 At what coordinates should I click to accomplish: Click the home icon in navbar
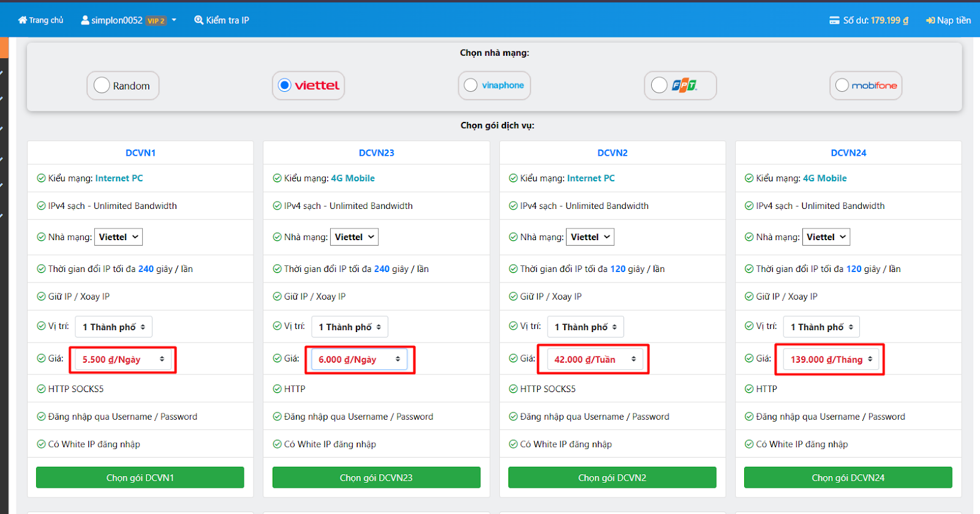(x=23, y=20)
